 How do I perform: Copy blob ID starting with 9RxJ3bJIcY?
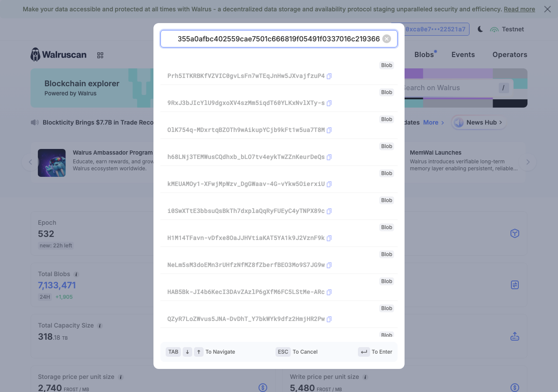(x=329, y=103)
